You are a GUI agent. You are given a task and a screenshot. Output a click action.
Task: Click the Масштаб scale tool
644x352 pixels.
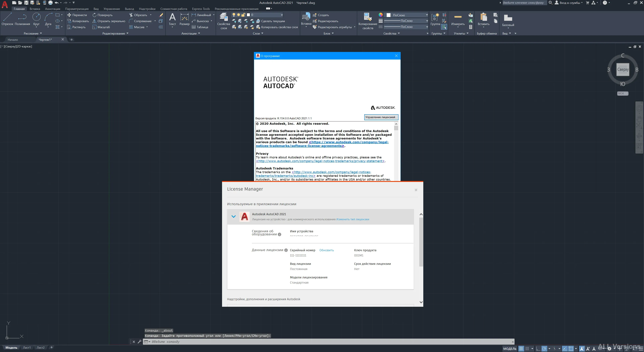point(101,27)
